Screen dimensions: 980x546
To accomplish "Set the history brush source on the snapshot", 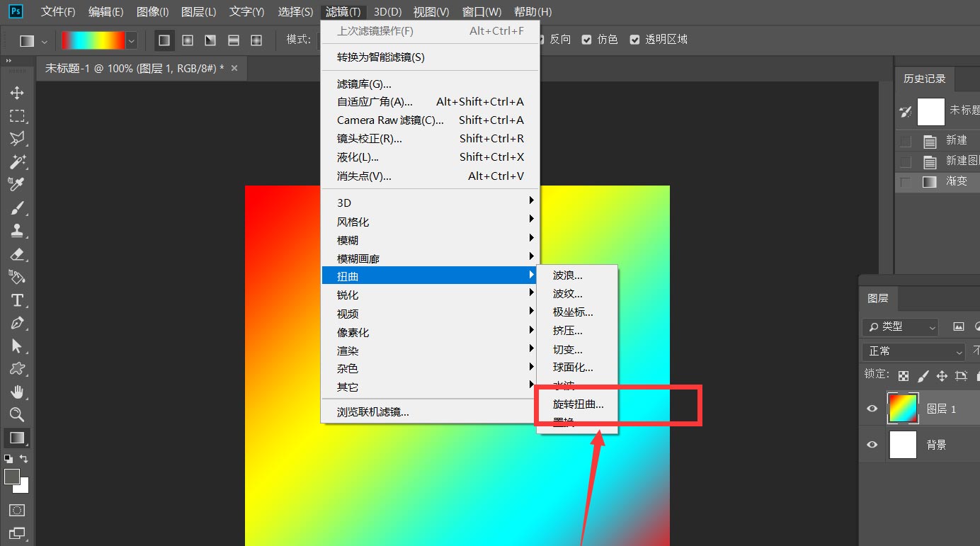I will point(905,111).
